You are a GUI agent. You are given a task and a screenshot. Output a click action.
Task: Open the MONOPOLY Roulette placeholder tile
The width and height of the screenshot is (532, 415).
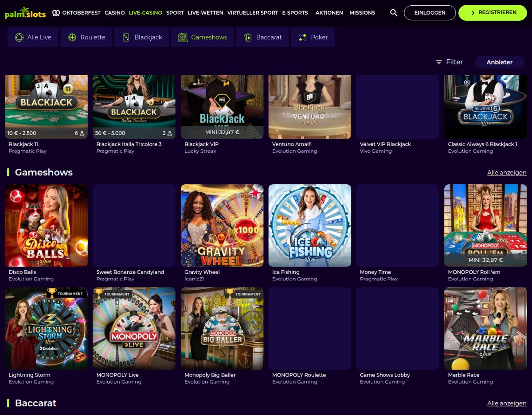tap(310, 328)
